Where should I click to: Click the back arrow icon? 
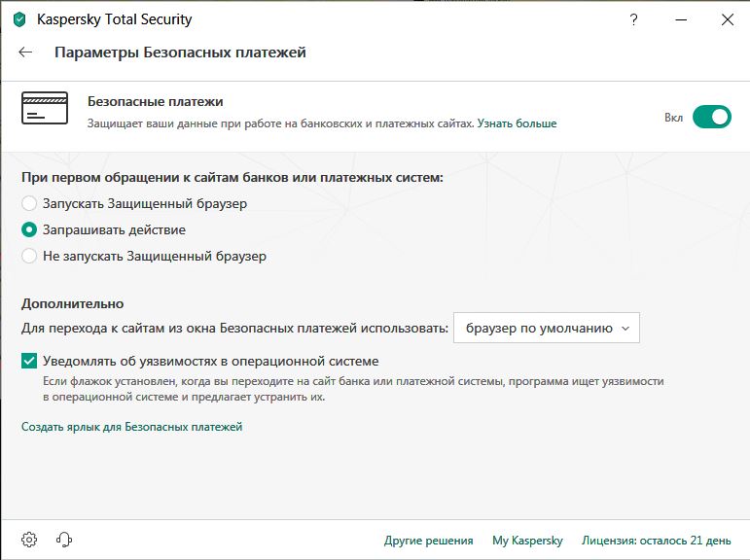[25, 52]
